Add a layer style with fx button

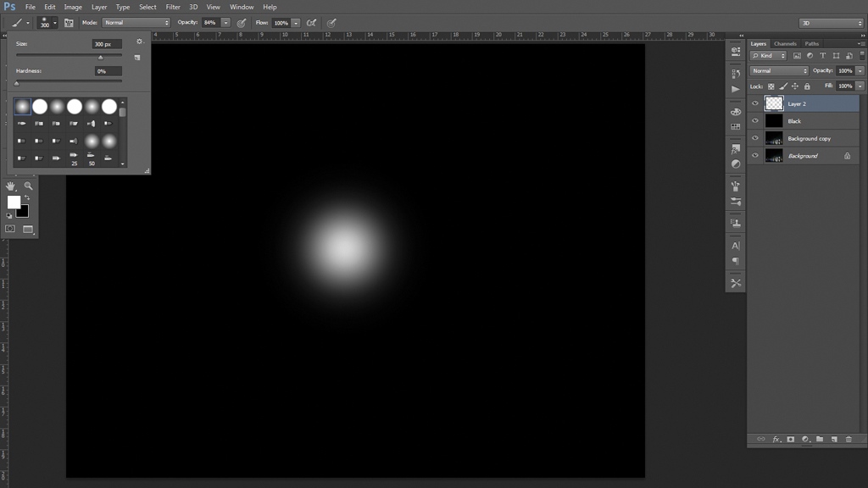pyautogui.click(x=776, y=440)
